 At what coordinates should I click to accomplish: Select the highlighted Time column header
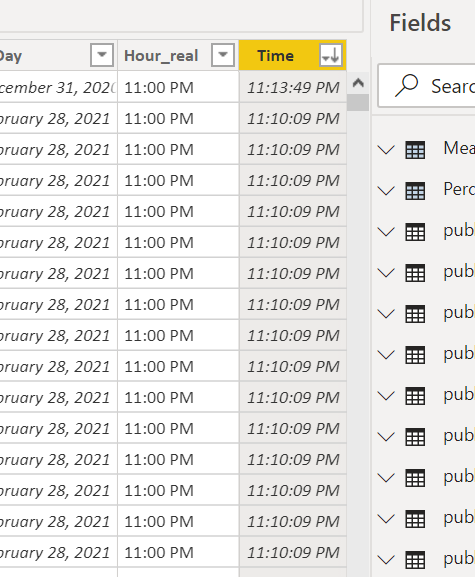[x=293, y=55]
